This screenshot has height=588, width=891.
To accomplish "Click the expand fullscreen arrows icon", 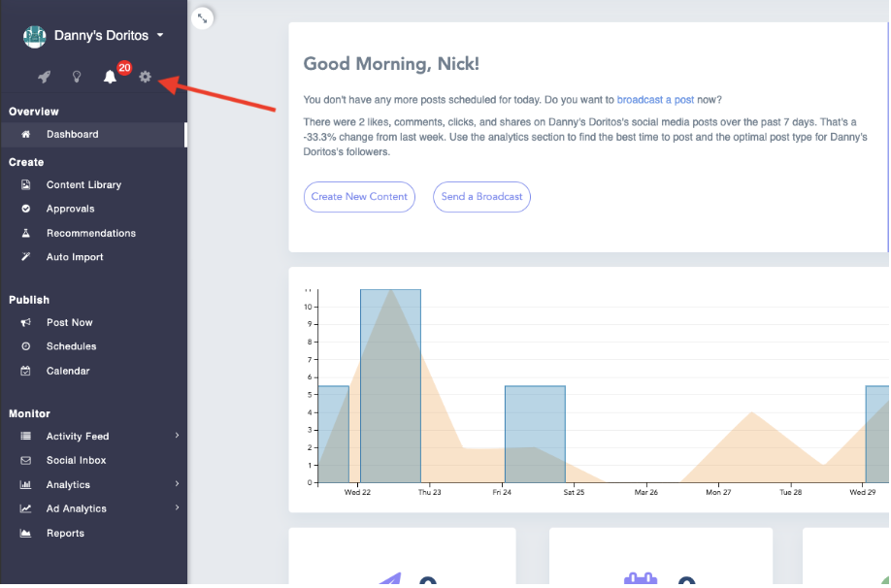I will (202, 16).
